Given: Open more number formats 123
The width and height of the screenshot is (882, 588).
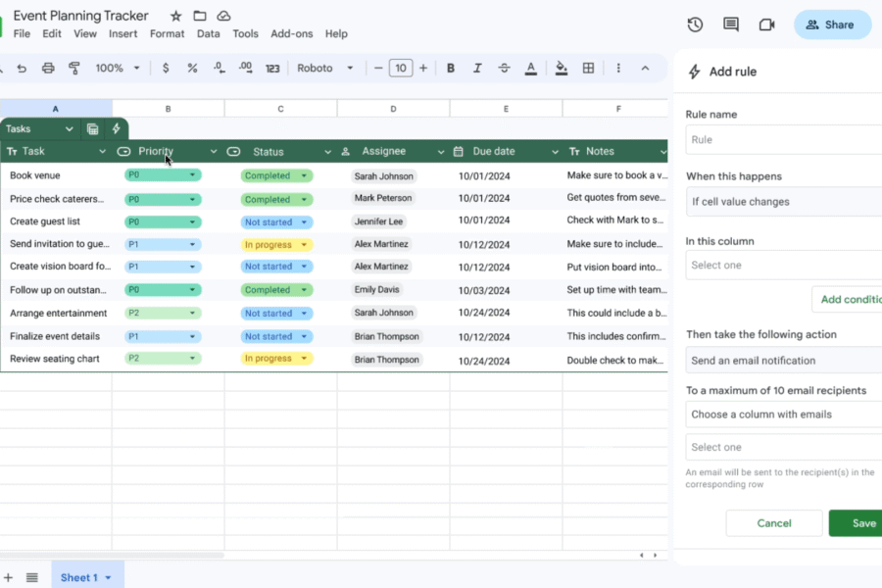Looking at the screenshot, I should [x=272, y=68].
